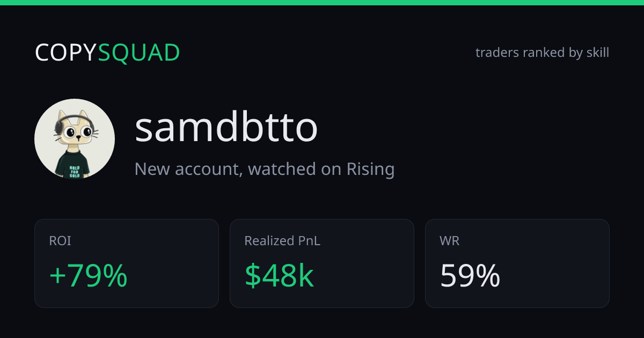Image resolution: width=644 pixels, height=338 pixels.
Task: Open the ROI stat card
Action: click(x=127, y=263)
